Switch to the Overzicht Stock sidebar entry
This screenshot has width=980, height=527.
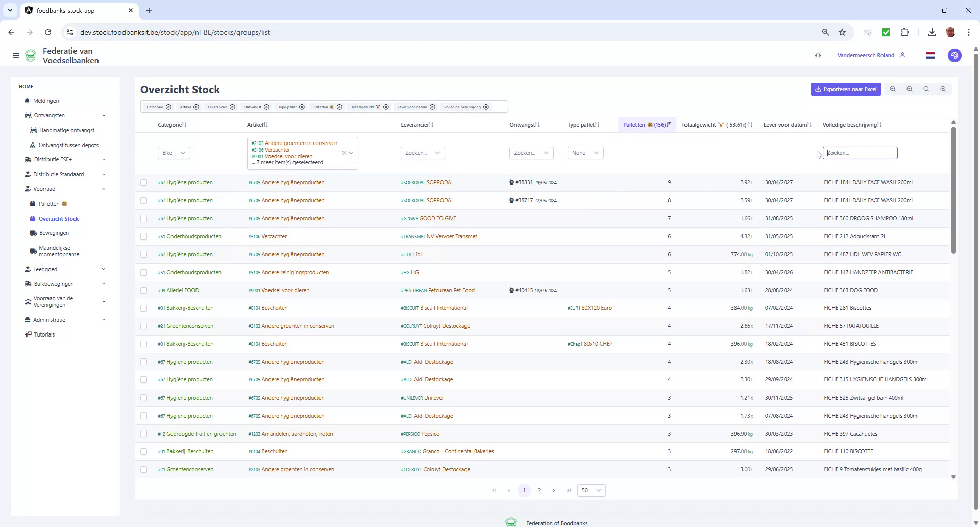(x=59, y=218)
